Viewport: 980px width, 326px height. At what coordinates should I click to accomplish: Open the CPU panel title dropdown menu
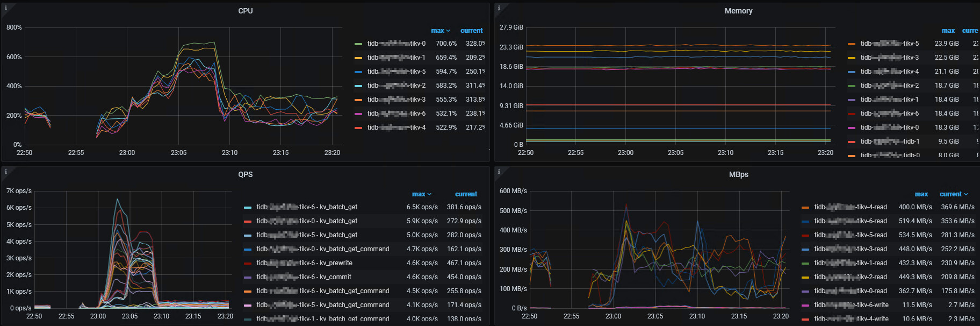pyautogui.click(x=245, y=11)
